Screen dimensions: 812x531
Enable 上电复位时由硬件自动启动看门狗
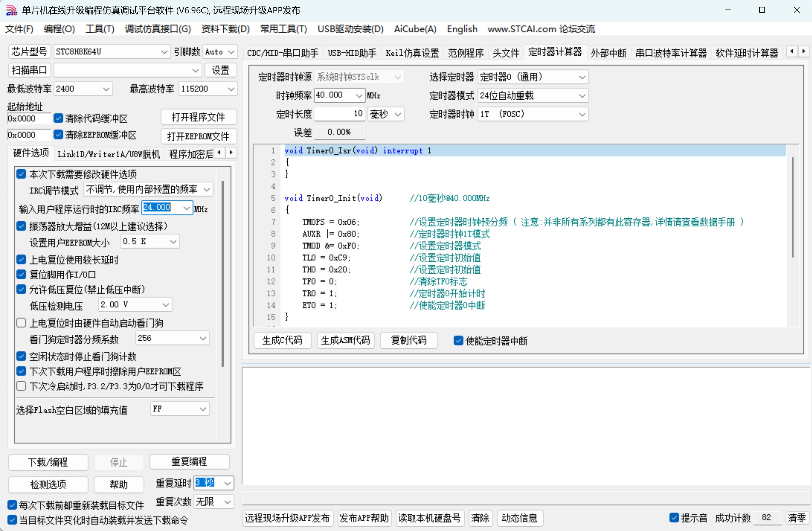[x=21, y=322]
